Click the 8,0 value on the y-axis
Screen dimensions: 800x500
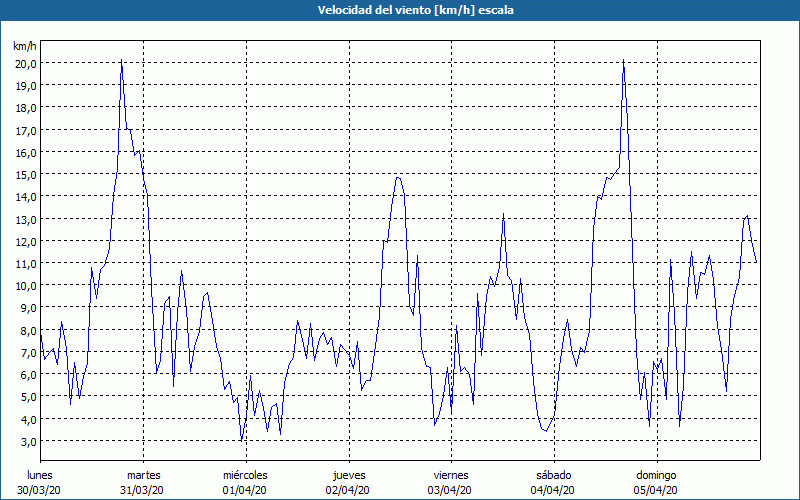coord(29,331)
